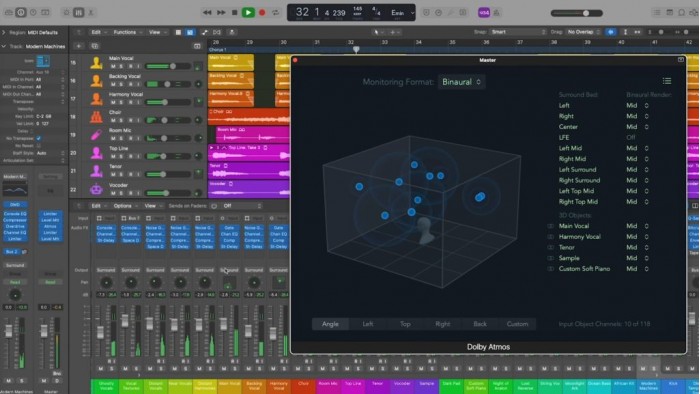Viewport: 700px width, 394px height.
Task: Open the Snap Smart dropdown
Action: coord(518,32)
